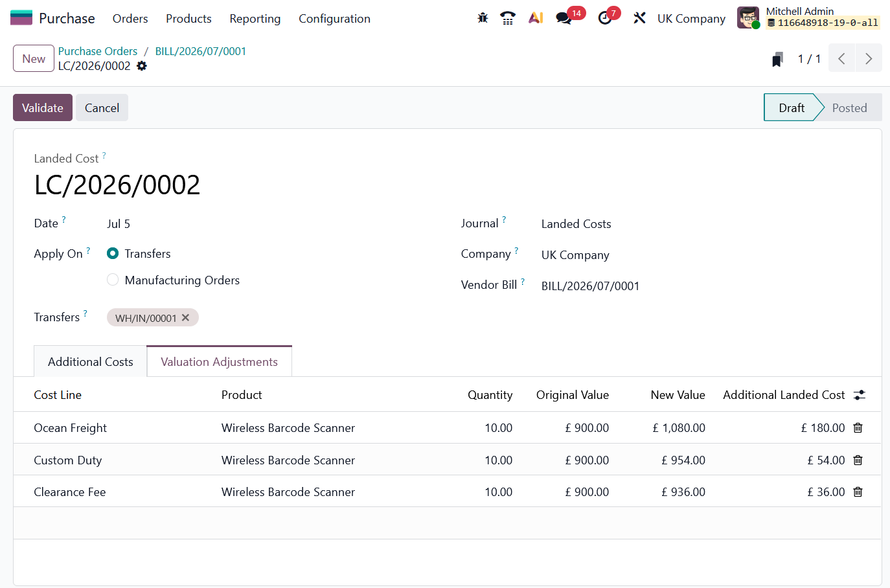This screenshot has height=588, width=890.
Task: Select the Manufacturing Orders radio option
Action: pyautogui.click(x=113, y=280)
